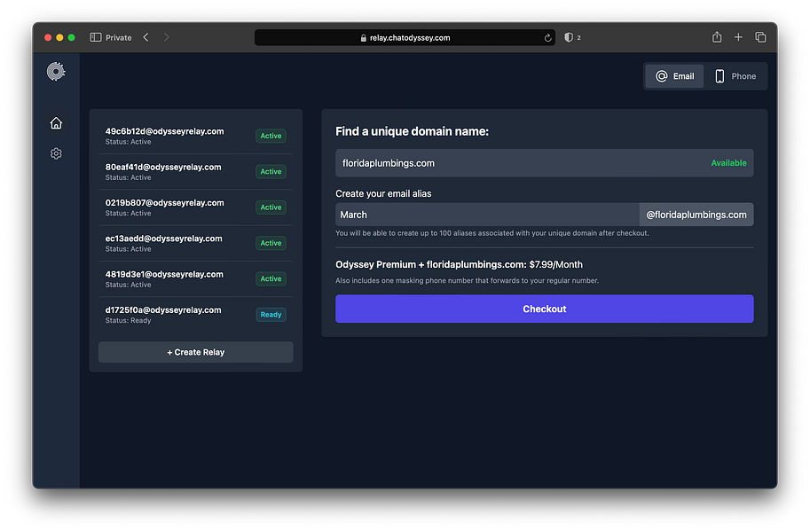Click the lock icon in address bar

point(363,38)
